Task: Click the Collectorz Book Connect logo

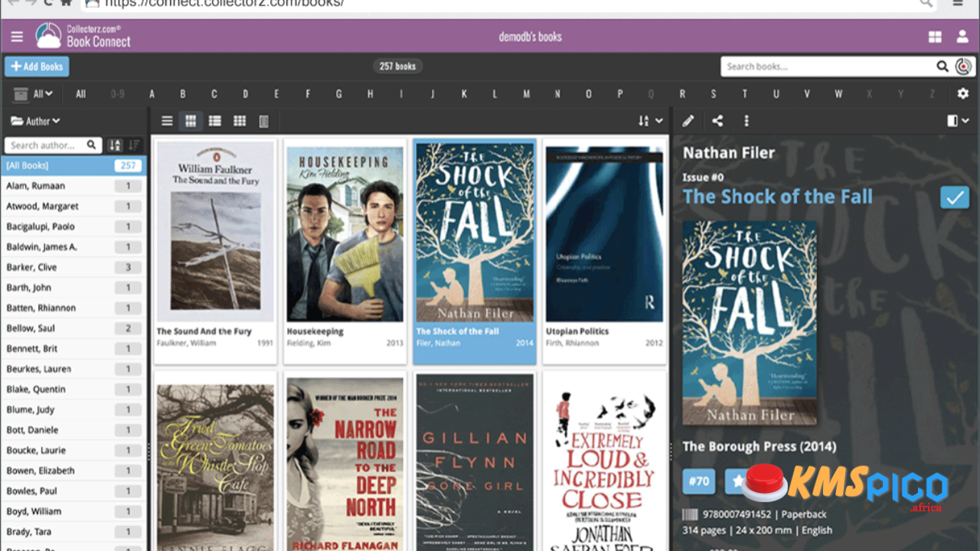Action: pyautogui.click(x=83, y=35)
